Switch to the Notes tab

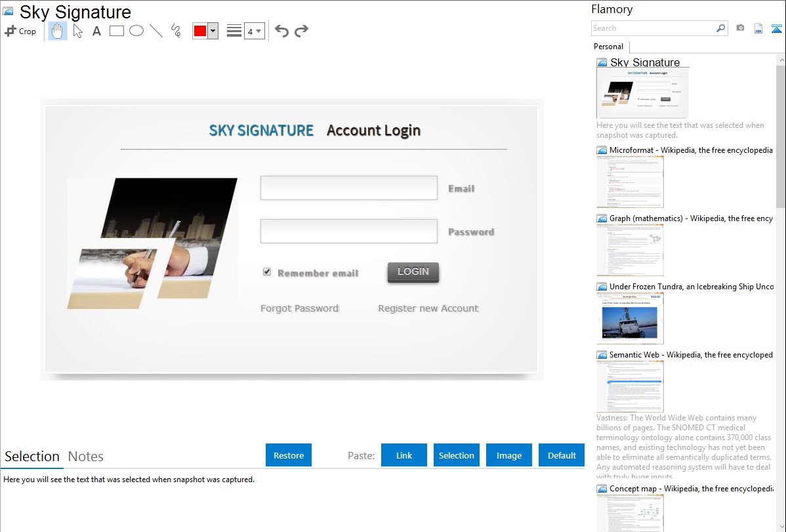pos(86,457)
